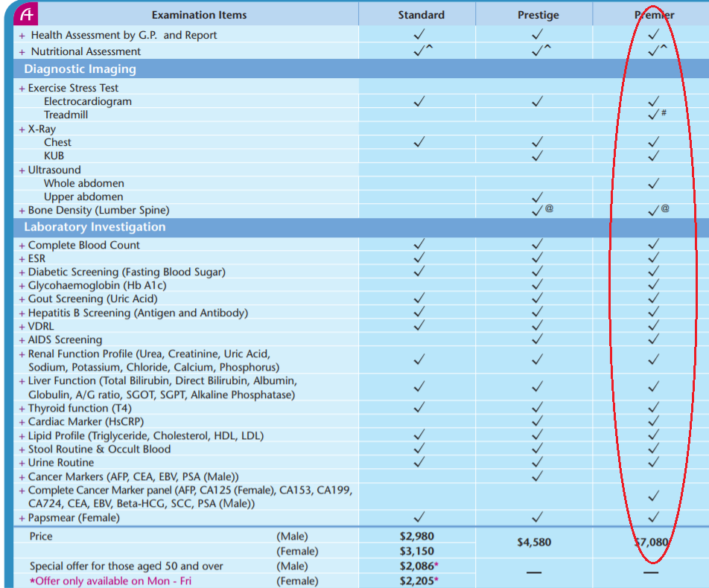Select the "*Offer only available on Mon - Fri" note

[110, 581]
